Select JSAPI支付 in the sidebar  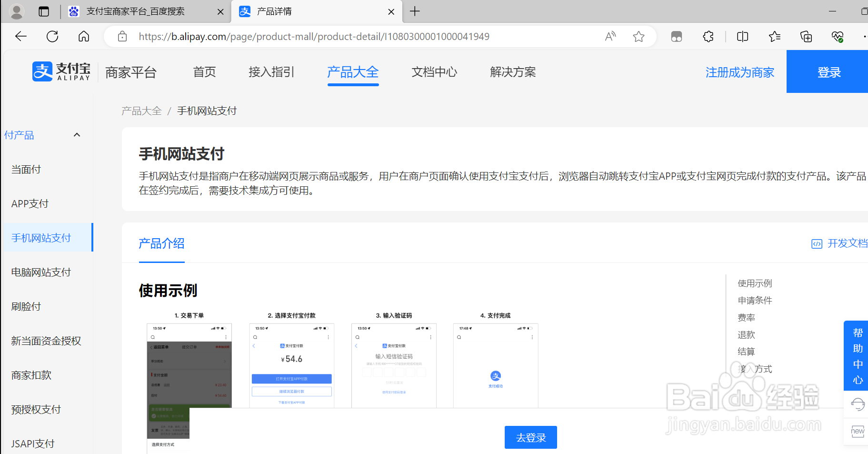[x=33, y=444]
